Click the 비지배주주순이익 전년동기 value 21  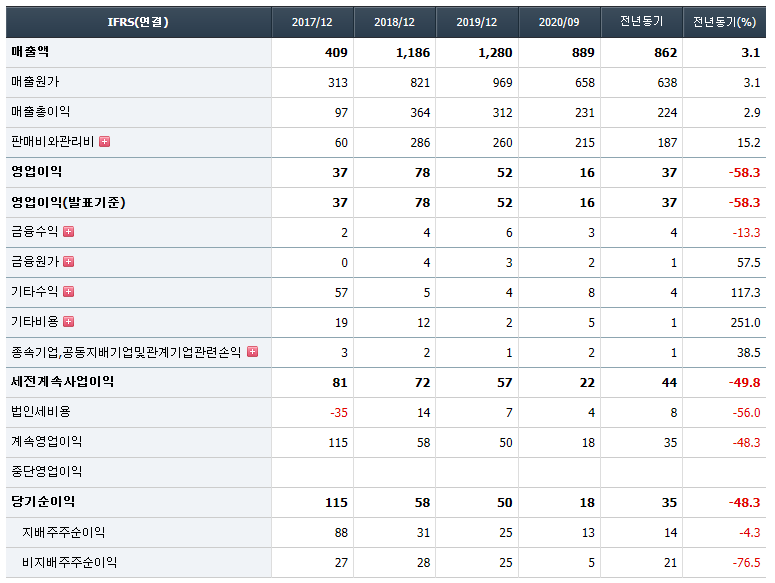(x=670, y=563)
